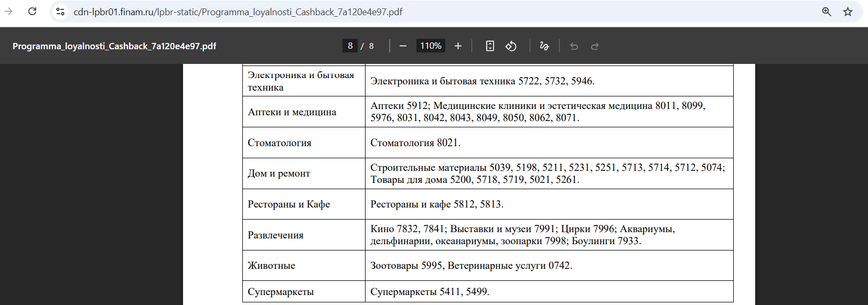Click the zoom magnifier icon in address bar
868x305 pixels.
click(827, 12)
